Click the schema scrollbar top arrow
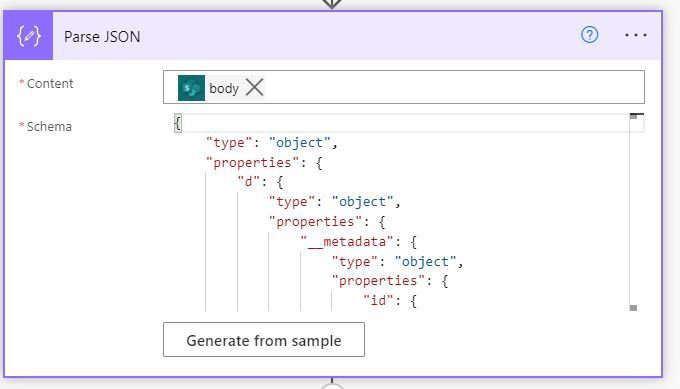 tap(633, 116)
